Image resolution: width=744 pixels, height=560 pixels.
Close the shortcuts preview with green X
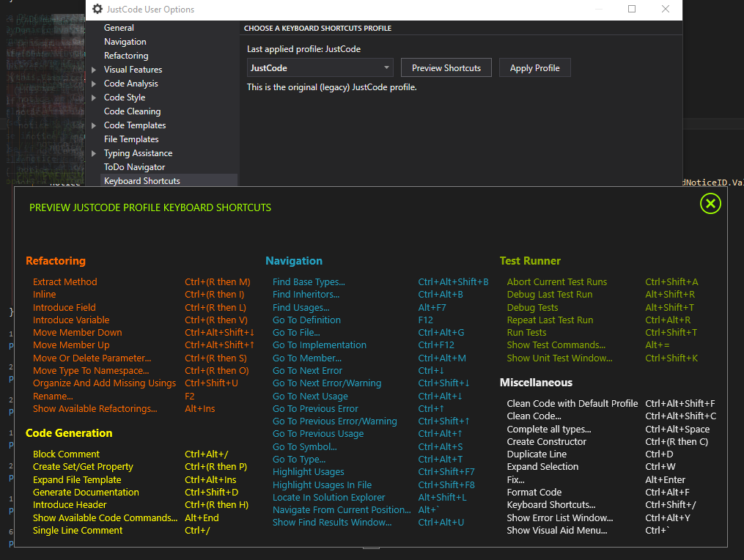710,204
